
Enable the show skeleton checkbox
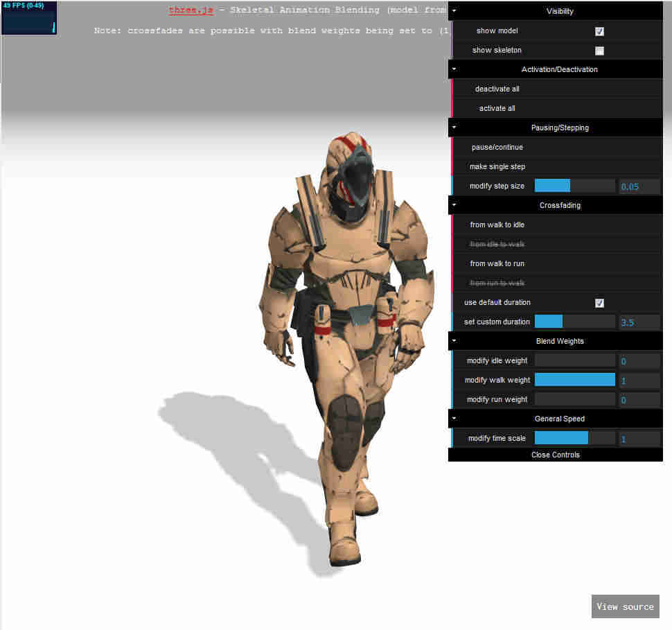(x=599, y=51)
